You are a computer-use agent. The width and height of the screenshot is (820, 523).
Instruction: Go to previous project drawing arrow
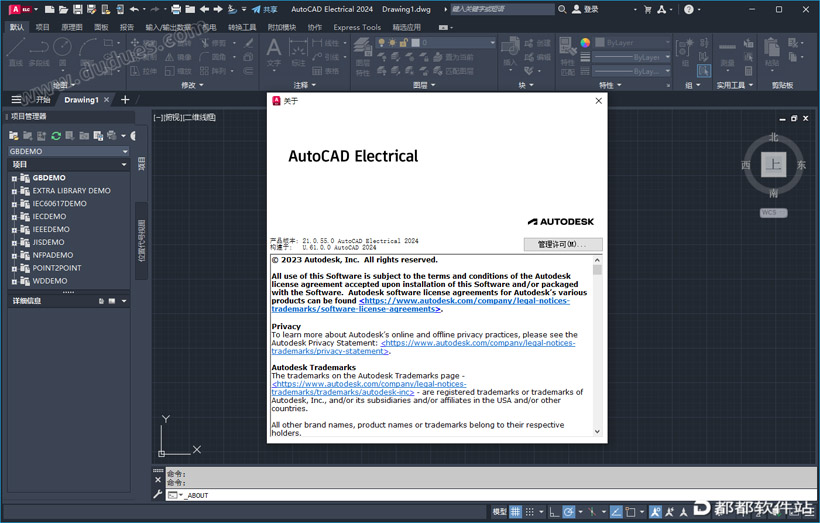(204, 9)
